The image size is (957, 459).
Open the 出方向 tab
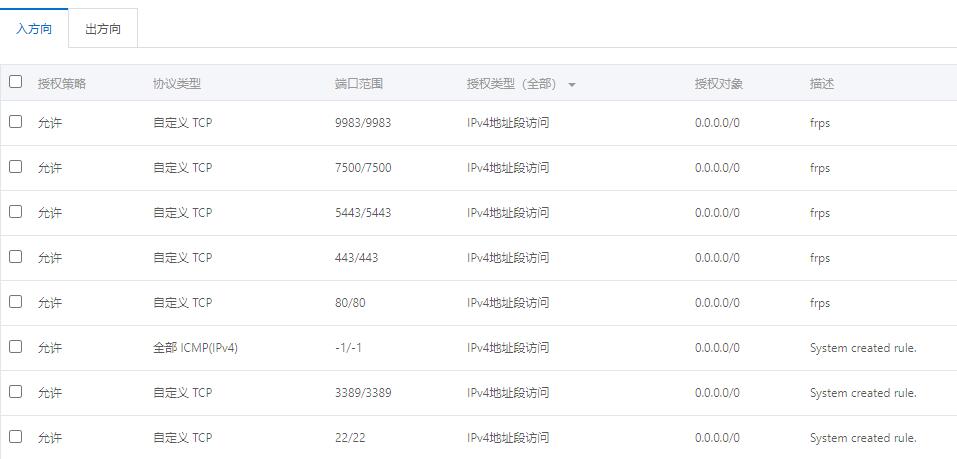(x=103, y=29)
